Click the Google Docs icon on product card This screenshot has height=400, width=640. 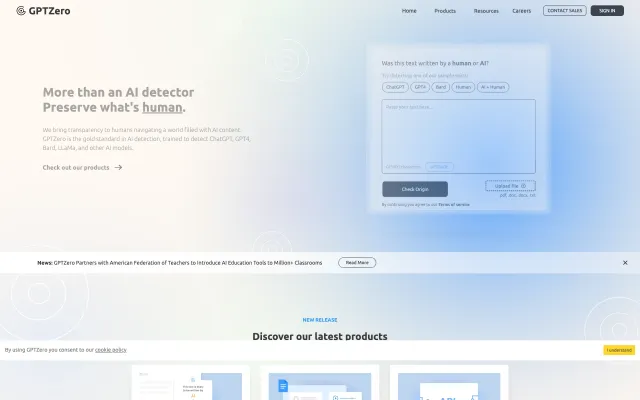tap(283, 386)
